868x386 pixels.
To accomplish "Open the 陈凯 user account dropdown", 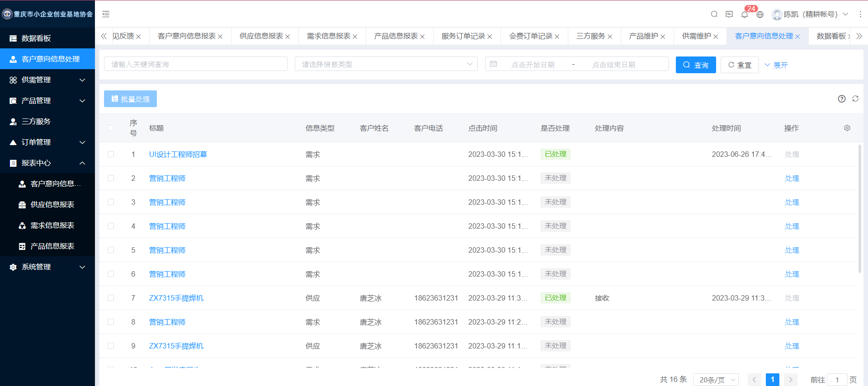I will [810, 14].
